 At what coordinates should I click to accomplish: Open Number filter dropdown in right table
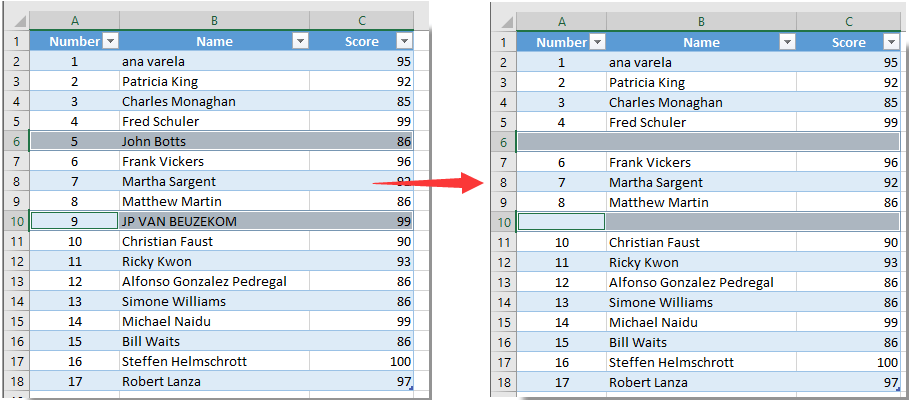(597, 42)
